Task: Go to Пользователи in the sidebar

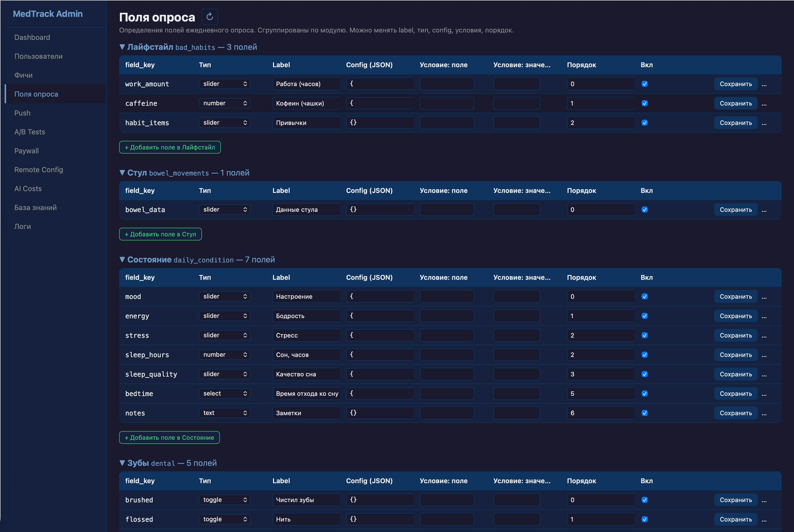Action: [x=38, y=56]
